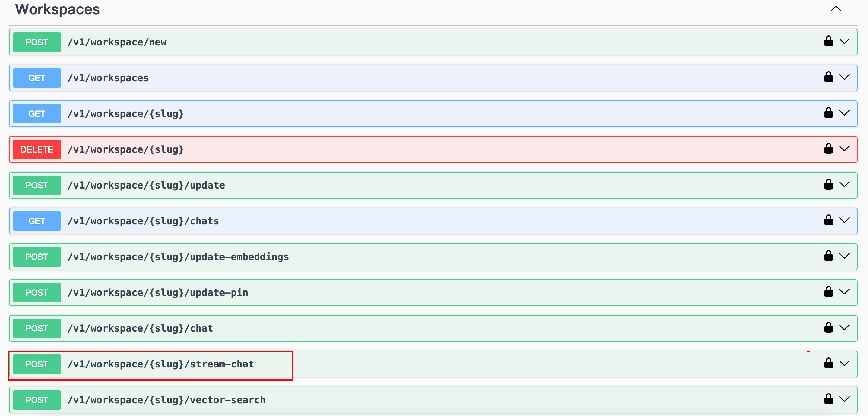The image size is (868, 416).
Task: Click lock icon on DELETE workspace row
Action: [x=828, y=149]
